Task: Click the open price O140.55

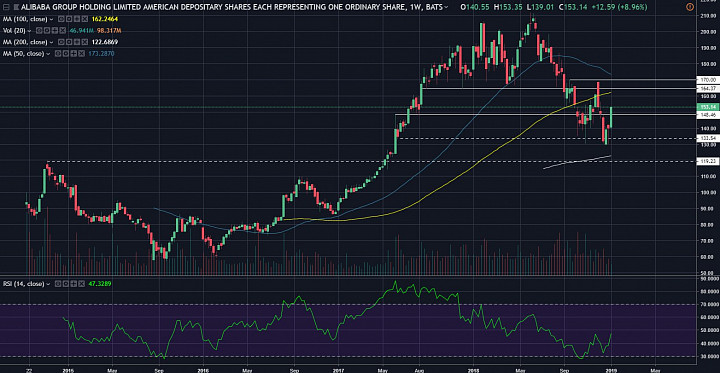Action: point(476,7)
